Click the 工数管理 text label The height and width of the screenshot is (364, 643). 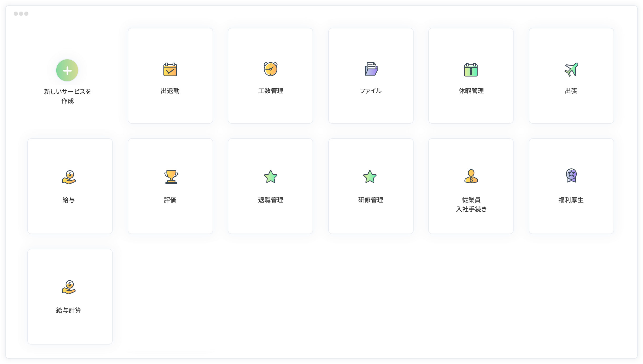click(270, 91)
